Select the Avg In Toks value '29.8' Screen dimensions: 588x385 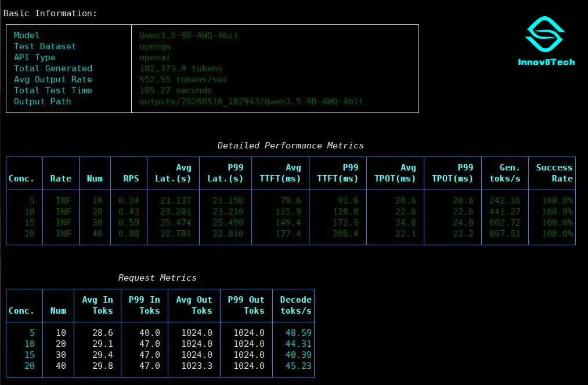click(x=103, y=366)
